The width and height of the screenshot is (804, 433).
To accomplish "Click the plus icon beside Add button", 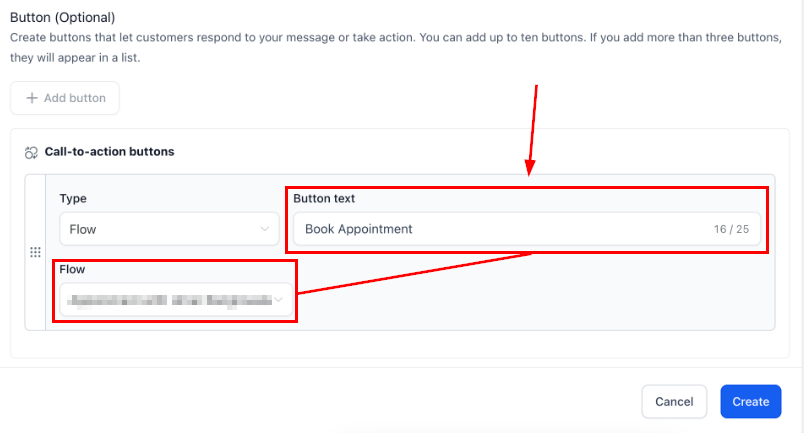I will pos(31,98).
